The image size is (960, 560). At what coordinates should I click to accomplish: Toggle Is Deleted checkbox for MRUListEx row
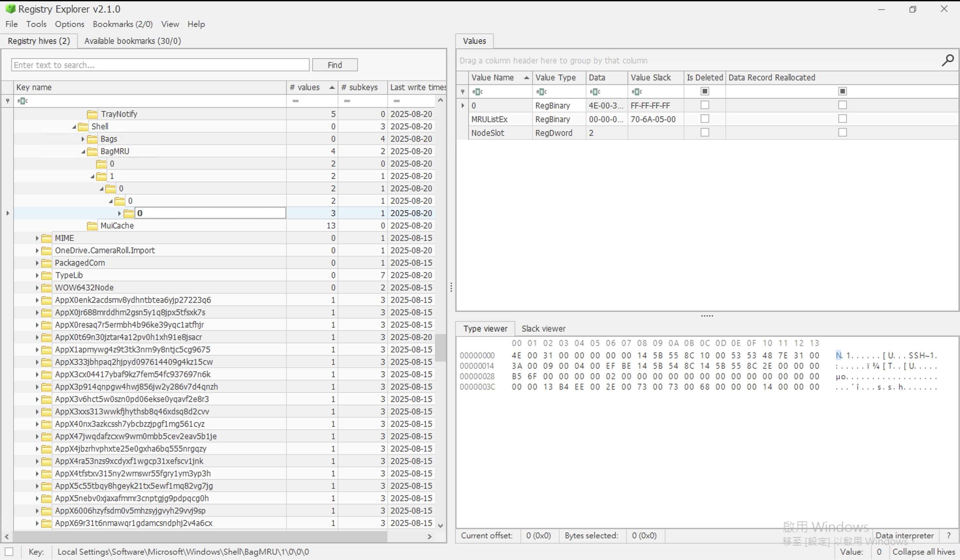pyautogui.click(x=705, y=119)
